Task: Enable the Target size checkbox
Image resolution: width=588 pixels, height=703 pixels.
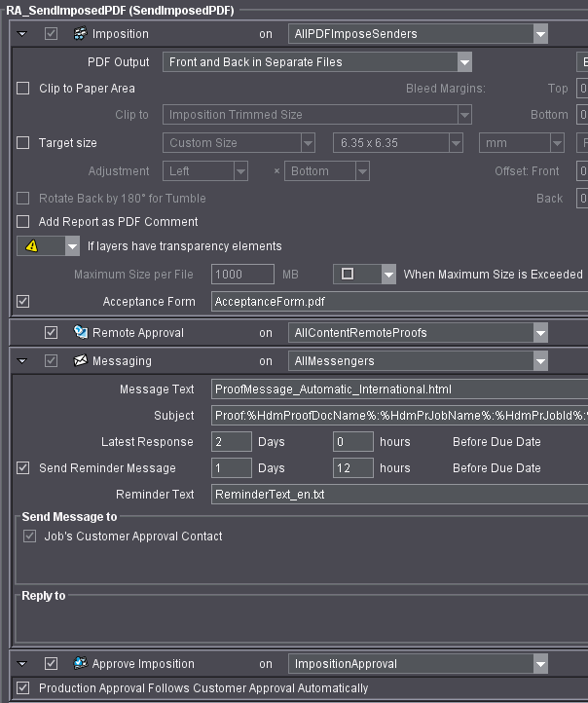Action: click(23, 143)
